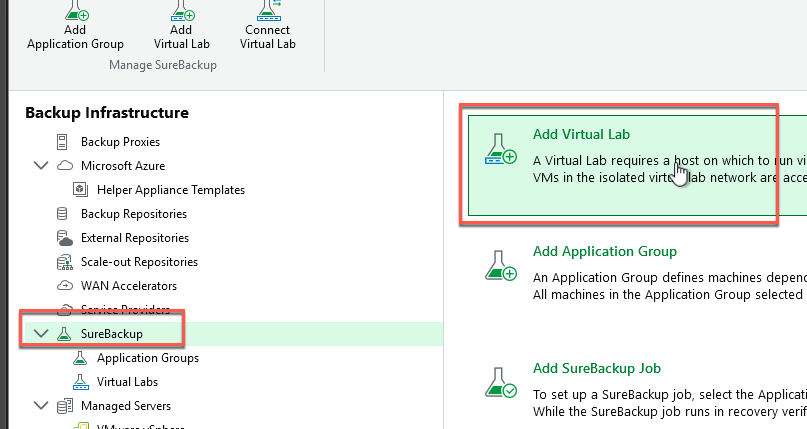
Task: Select External Repositories cloud icon
Action: 65,238
